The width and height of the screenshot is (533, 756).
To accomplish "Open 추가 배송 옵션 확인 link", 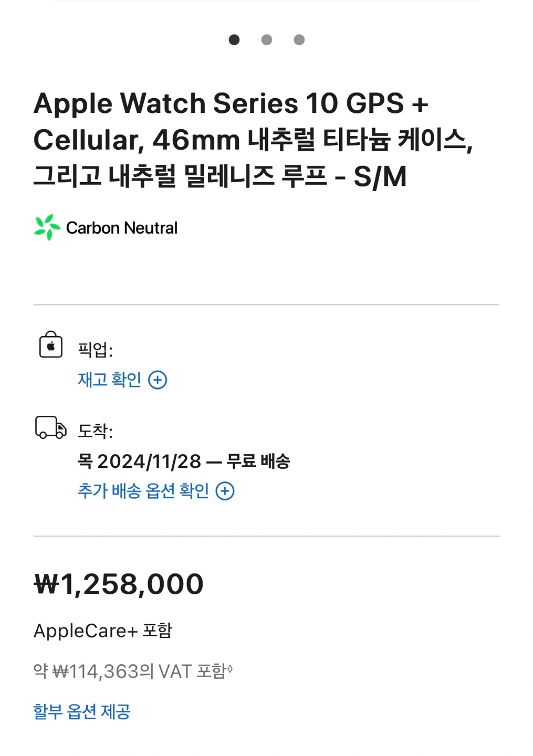I will click(x=143, y=491).
